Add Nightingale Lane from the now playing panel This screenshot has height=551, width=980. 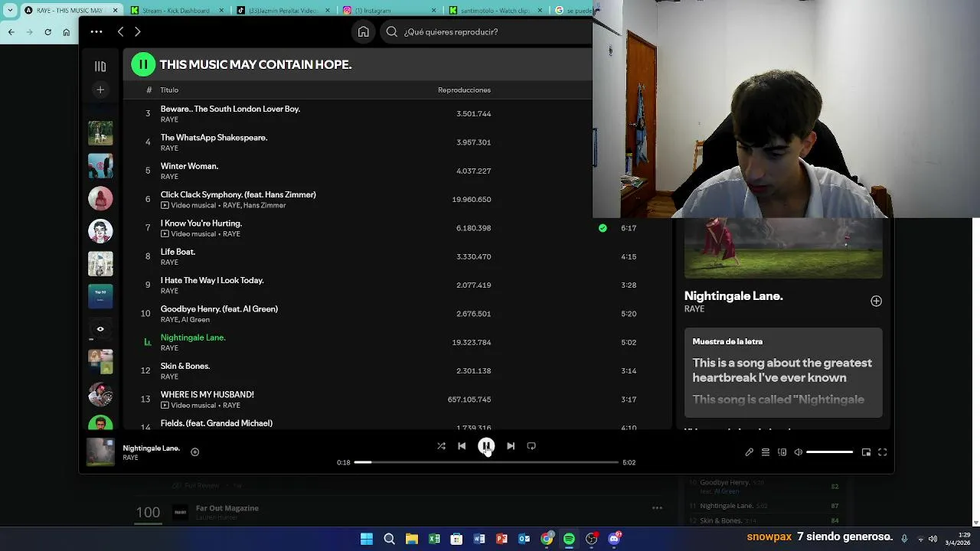(876, 302)
